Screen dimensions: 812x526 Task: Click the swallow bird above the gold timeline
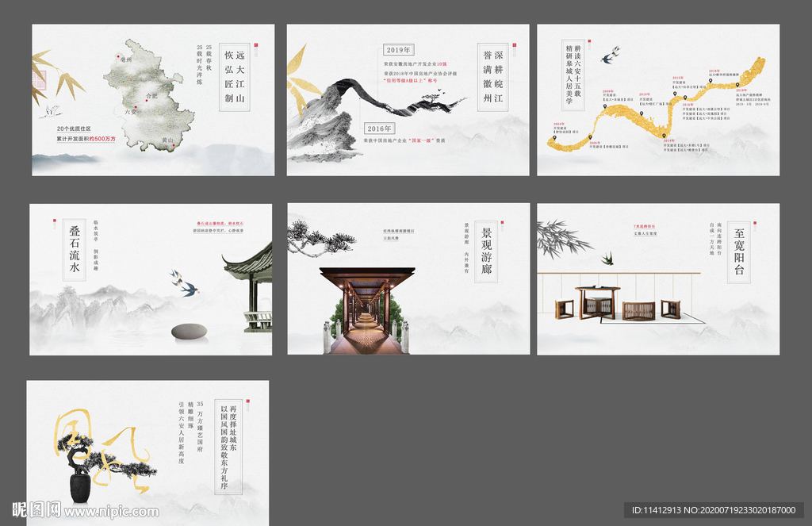click(612, 55)
